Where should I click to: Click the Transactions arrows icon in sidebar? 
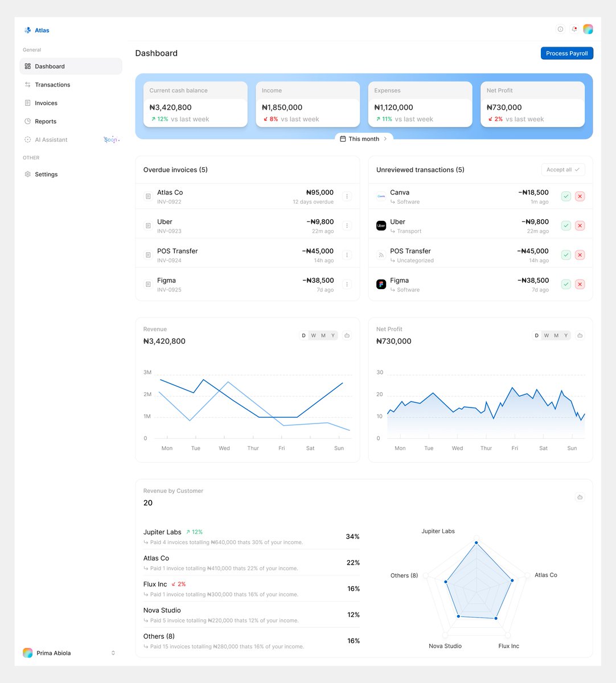[27, 84]
